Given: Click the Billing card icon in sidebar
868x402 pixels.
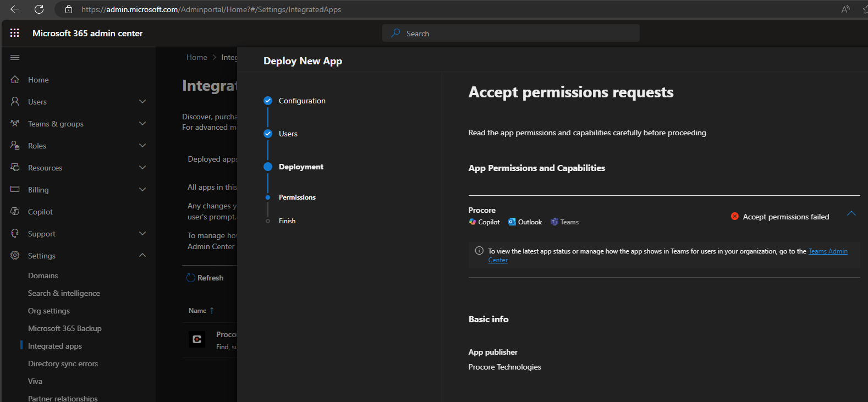Looking at the screenshot, I should 15,190.
